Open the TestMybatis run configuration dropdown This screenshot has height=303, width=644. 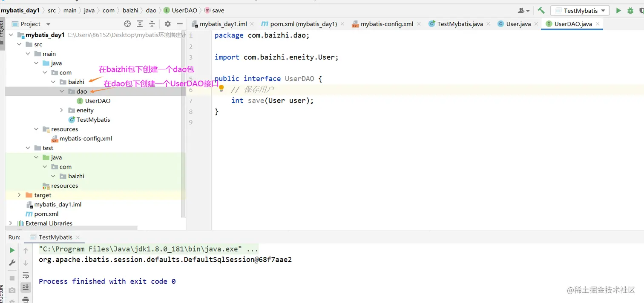point(580,11)
